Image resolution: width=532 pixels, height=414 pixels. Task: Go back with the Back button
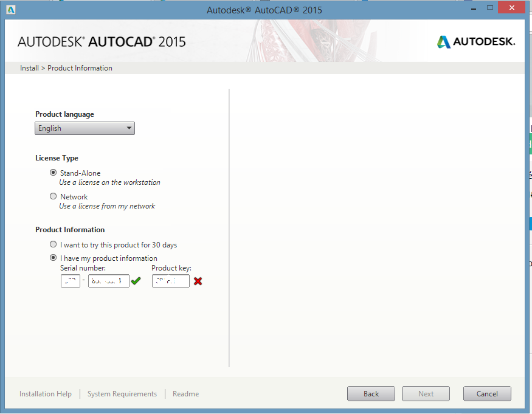pyautogui.click(x=371, y=394)
